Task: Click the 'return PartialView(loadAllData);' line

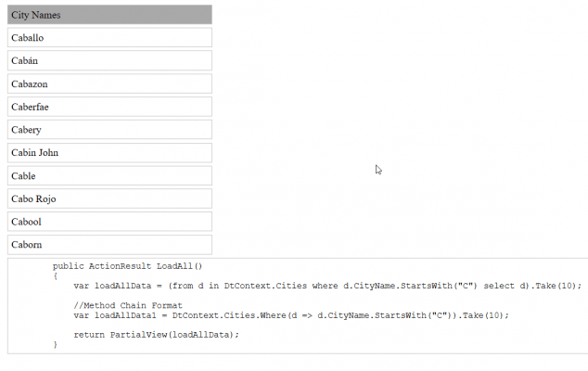Action: coord(156,335)
